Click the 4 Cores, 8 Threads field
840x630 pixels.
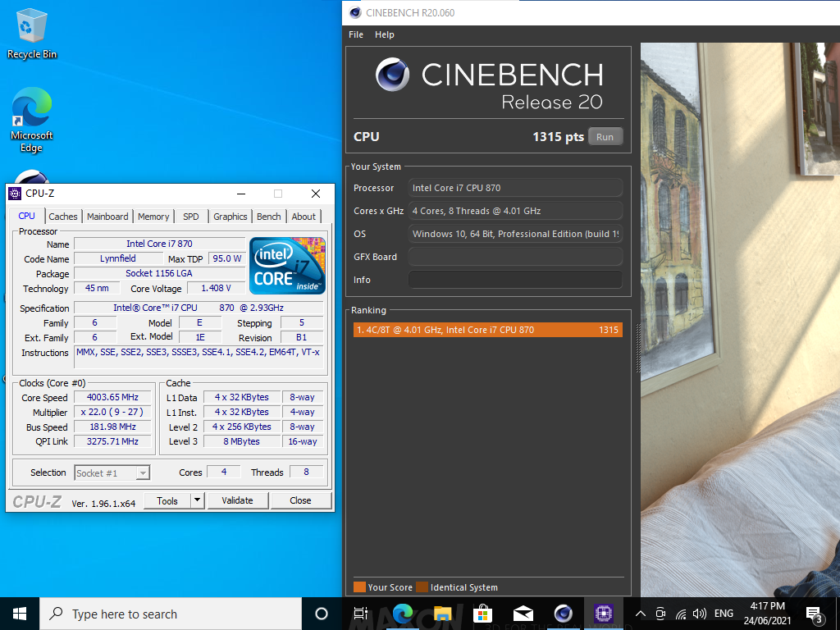point(515,211)
